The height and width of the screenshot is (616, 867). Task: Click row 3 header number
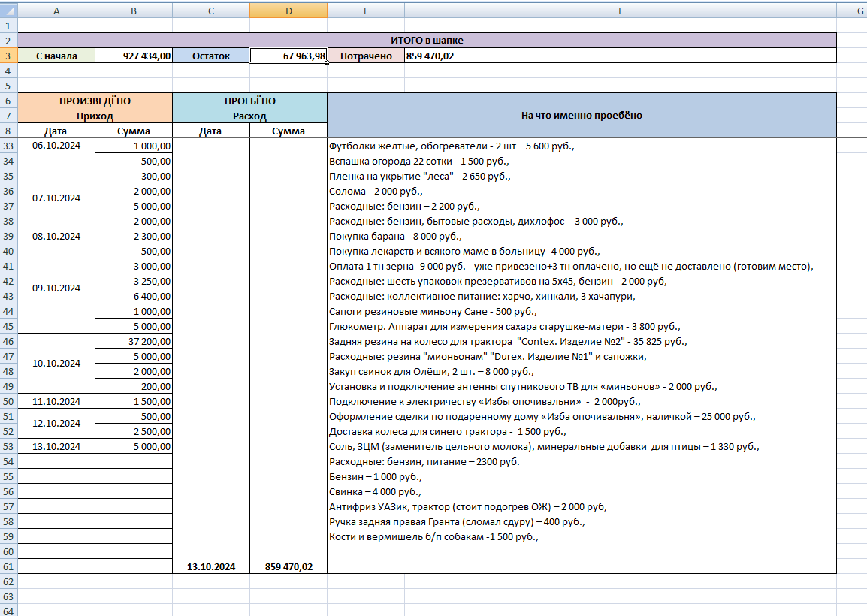(8, 56)
